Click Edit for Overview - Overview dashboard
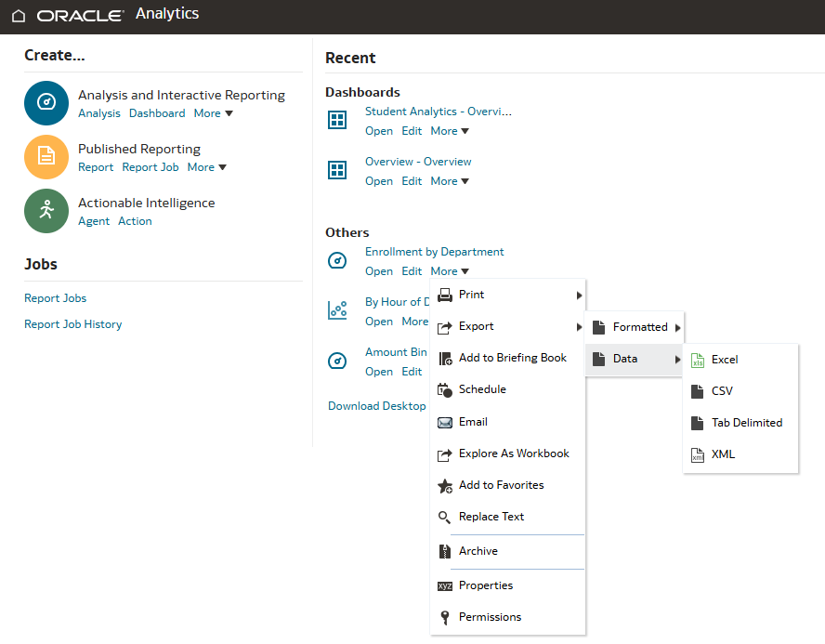Screen dimensions: 825x644 (412, 181)
